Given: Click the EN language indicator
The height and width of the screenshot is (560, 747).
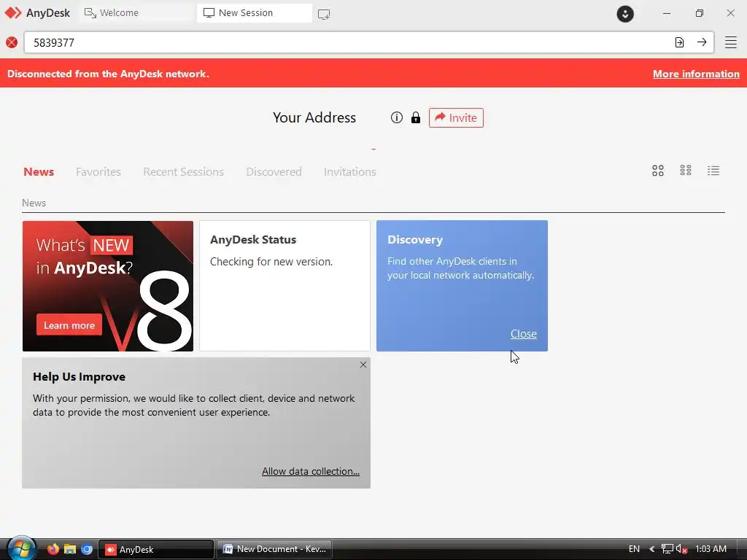Looking at the screenshot, I should click(634, 549).
